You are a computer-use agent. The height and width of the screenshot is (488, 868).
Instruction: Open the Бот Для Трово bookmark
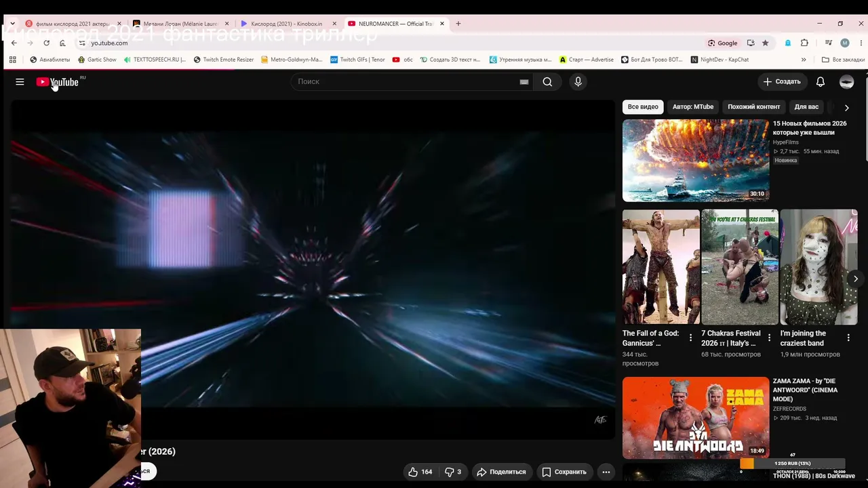point(652,60)
